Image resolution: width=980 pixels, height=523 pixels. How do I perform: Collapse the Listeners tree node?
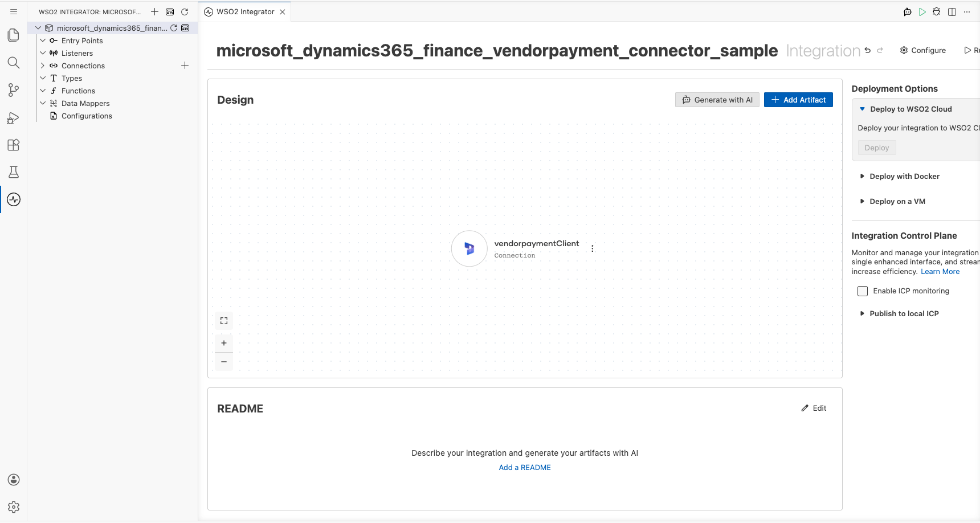43,53
